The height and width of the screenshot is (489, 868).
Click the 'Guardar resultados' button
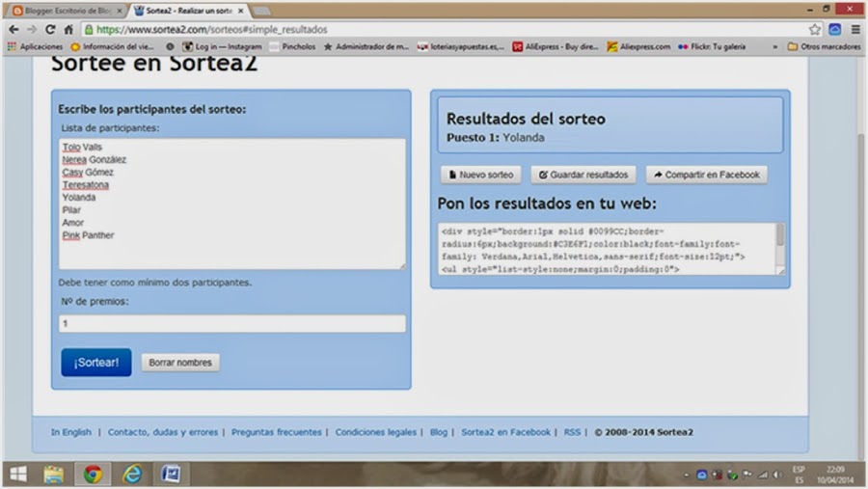[x=583, y=175]
